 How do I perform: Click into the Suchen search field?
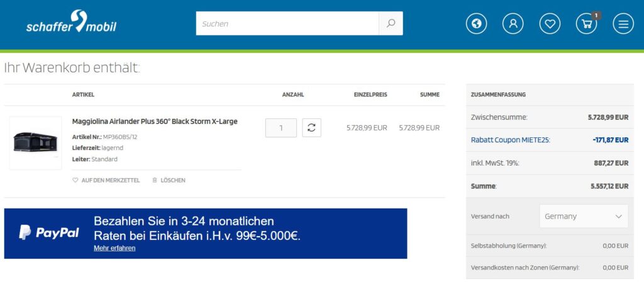(287, 24)
